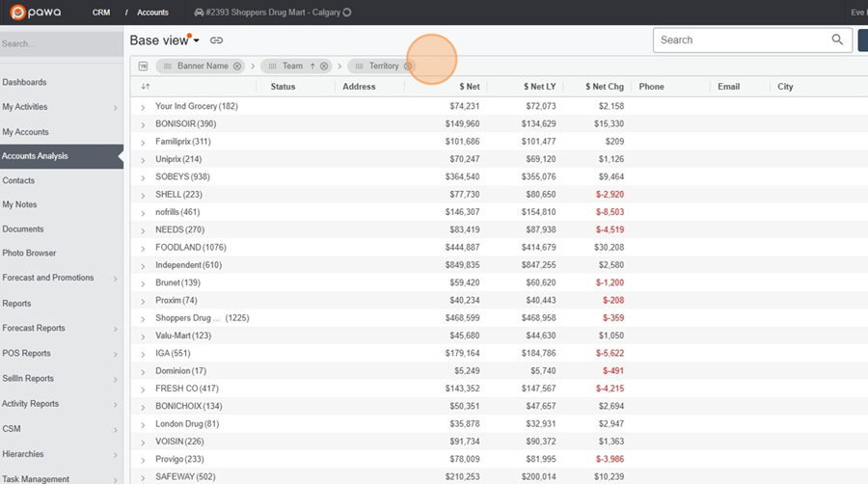Viewport: 868px width, 484px height.
Task: Sort by the $ Net Chg column
Action: [x=605, y=86]
